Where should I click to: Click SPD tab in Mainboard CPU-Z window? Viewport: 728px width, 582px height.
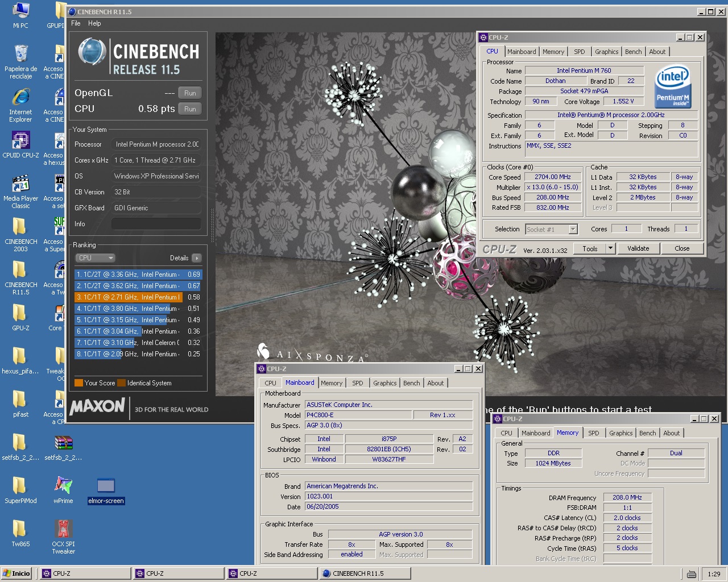click(358, 383)
